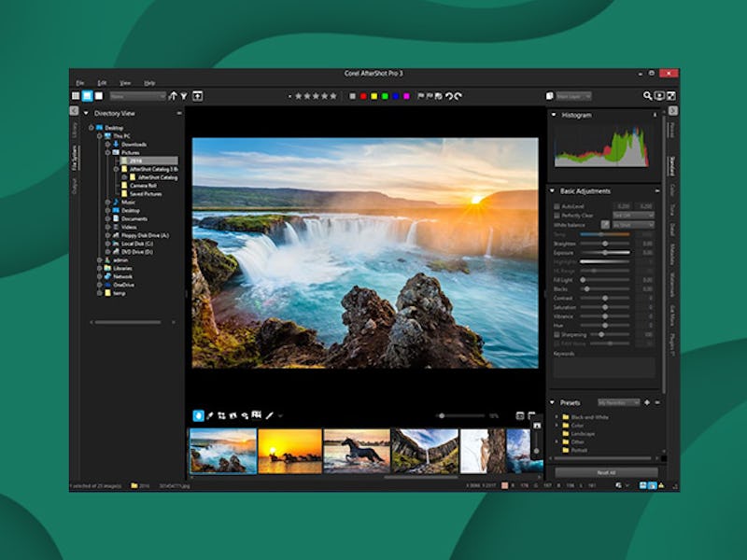This screenshot has width=747, height=560.
Task: Open the magnifier search icon
Action: click(647, 96)
